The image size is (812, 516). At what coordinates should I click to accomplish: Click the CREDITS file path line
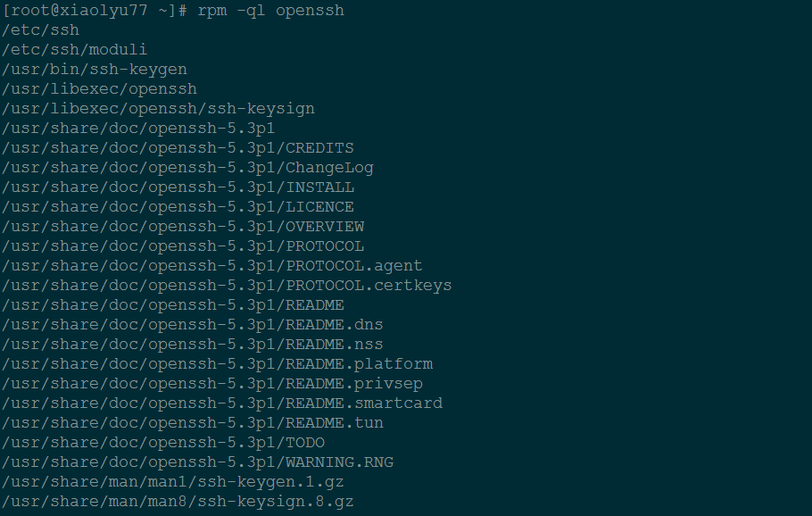click(x=178, y=148)
